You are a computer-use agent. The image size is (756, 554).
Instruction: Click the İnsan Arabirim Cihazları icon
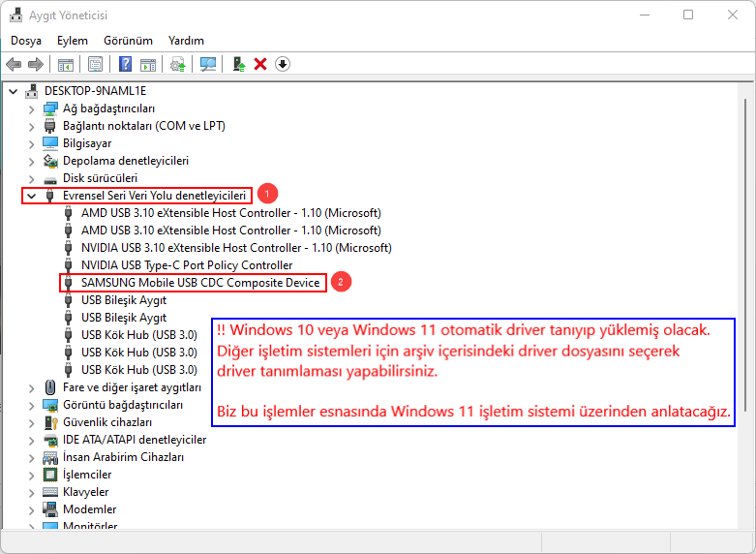50,457
